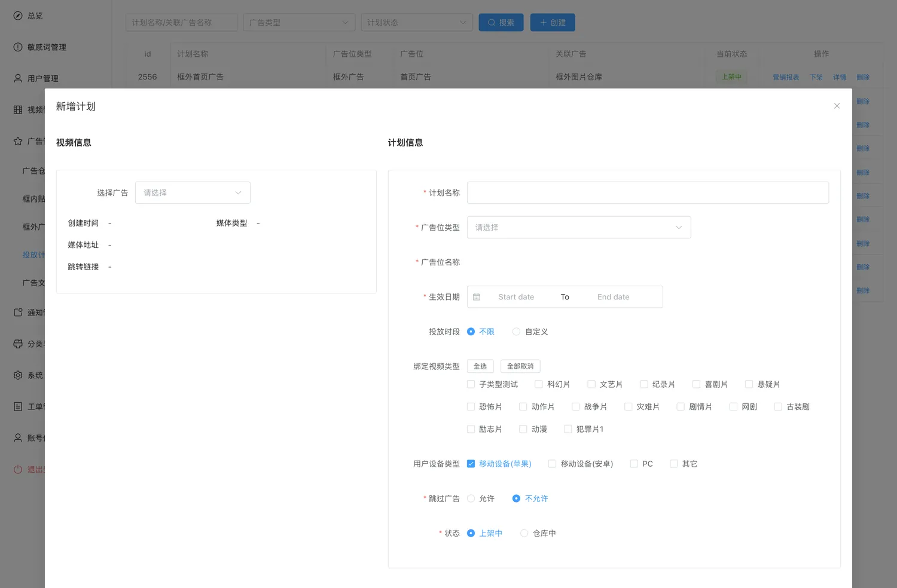Screen dimensions: 897x588
Task: Click 下架 link in row 2556
Action: [x=816, y=77]
